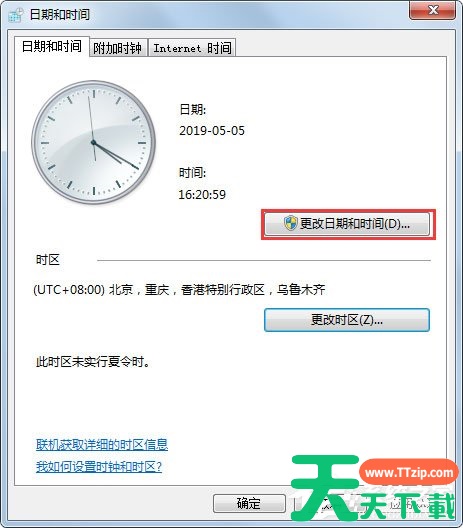
Task: Click the UAC shield icon on 更改日期和时间
Action: [x=290, y=224]
